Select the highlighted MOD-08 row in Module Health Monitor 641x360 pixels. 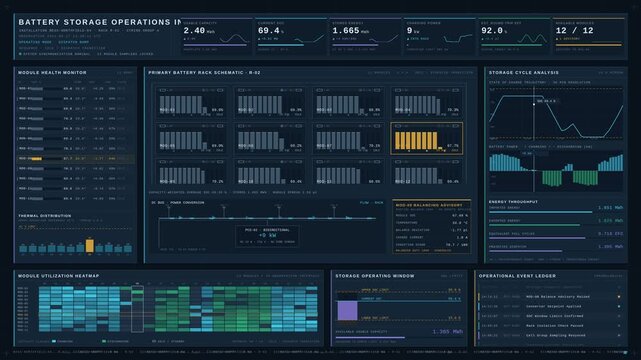(x=75, y=159)
